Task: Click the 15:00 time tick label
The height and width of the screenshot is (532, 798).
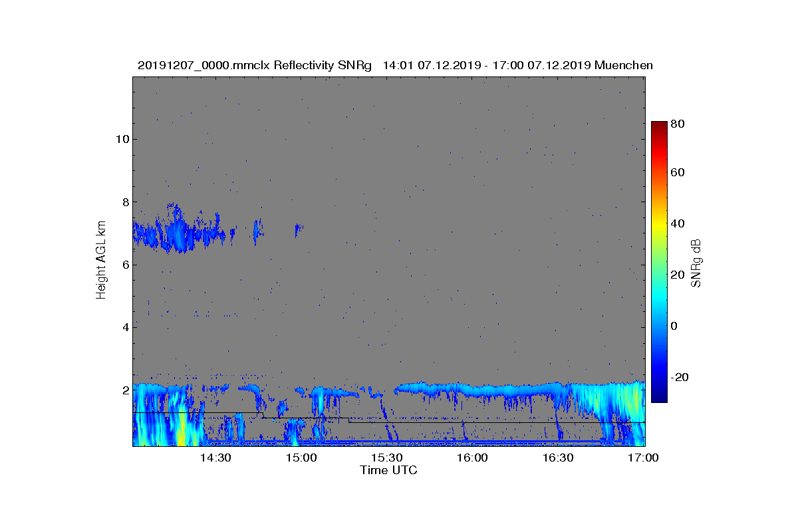Action: 301,458
